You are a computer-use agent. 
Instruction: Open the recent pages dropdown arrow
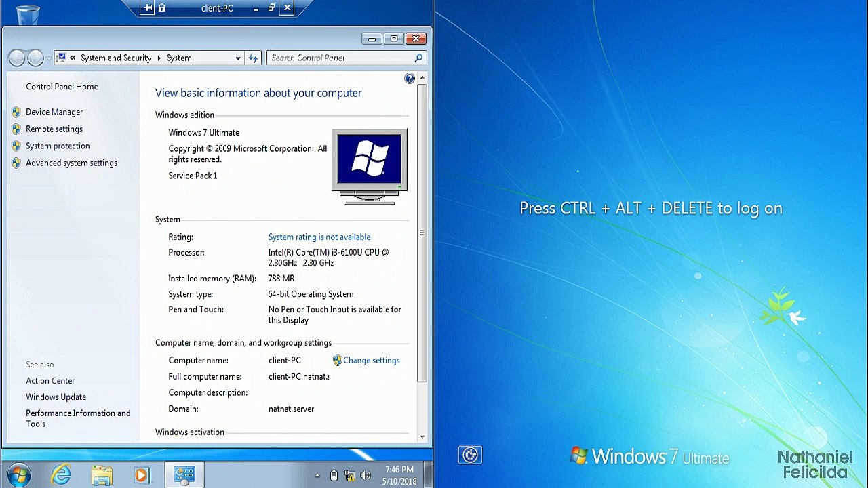pos(48,58)
